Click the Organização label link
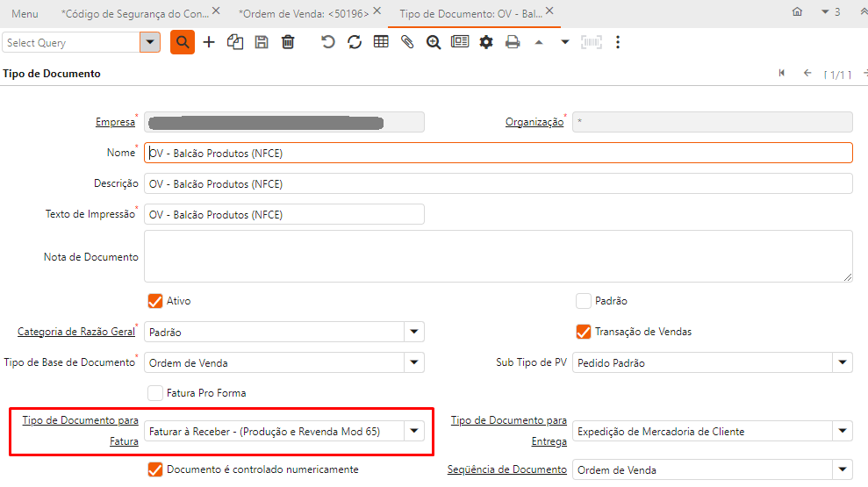 534,122
